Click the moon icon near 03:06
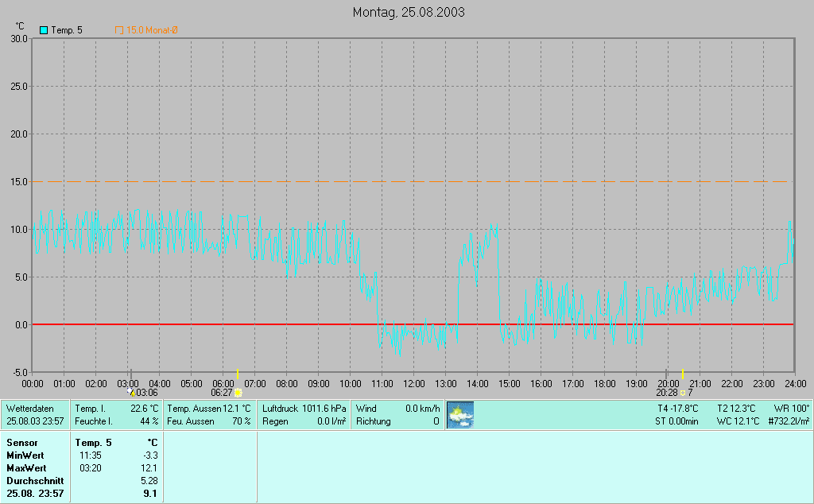 (x=131, y=392)
